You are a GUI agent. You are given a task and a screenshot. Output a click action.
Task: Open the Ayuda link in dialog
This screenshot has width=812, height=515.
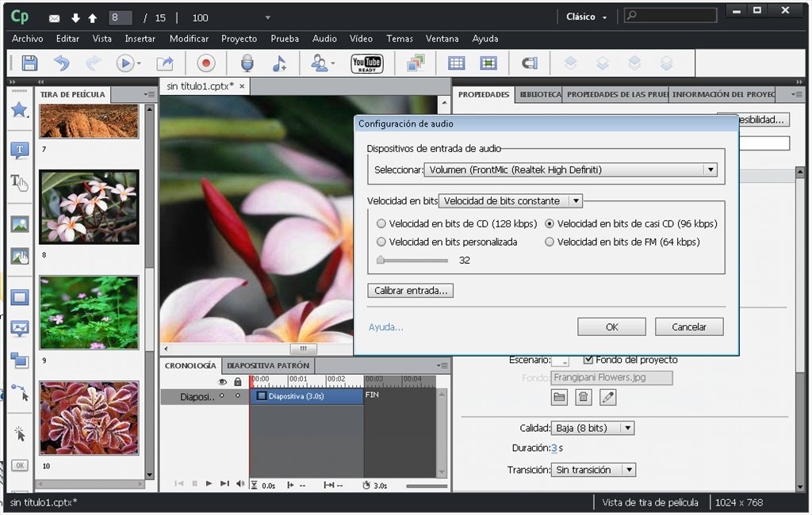(386, 327)
